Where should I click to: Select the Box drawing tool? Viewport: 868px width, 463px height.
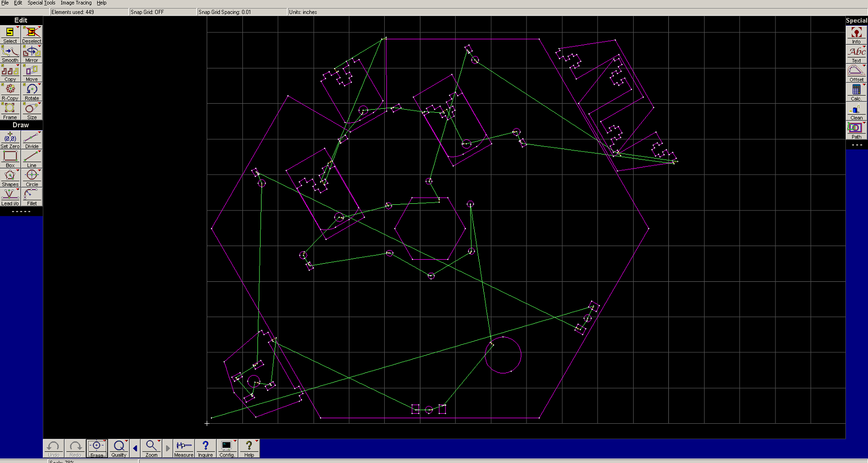[x=10, y=159]
